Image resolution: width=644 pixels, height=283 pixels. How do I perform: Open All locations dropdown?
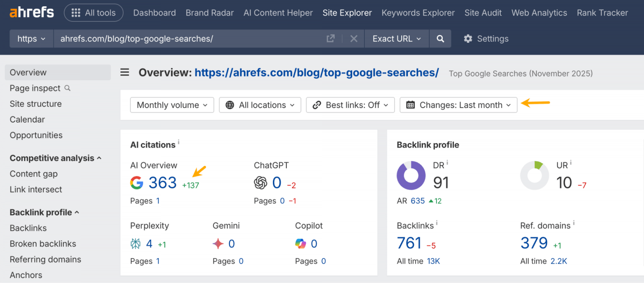coord(260,105)
